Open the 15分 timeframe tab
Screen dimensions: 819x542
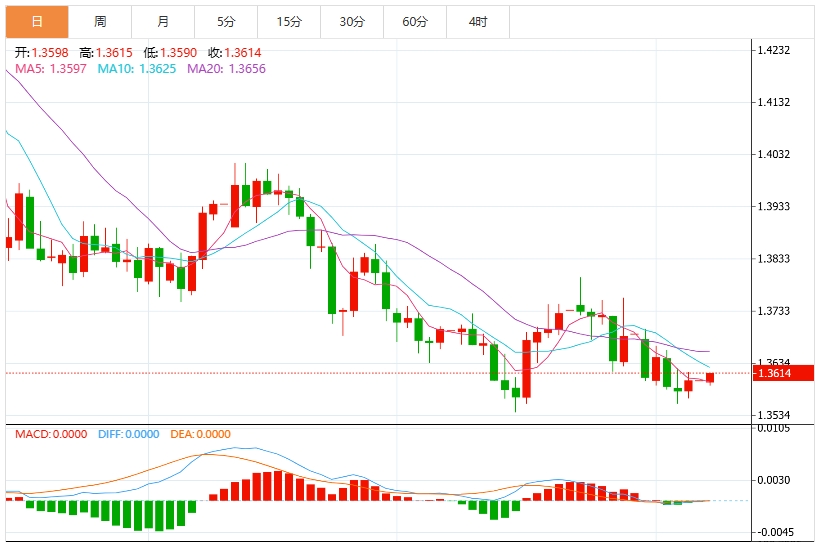coord(289,22)
